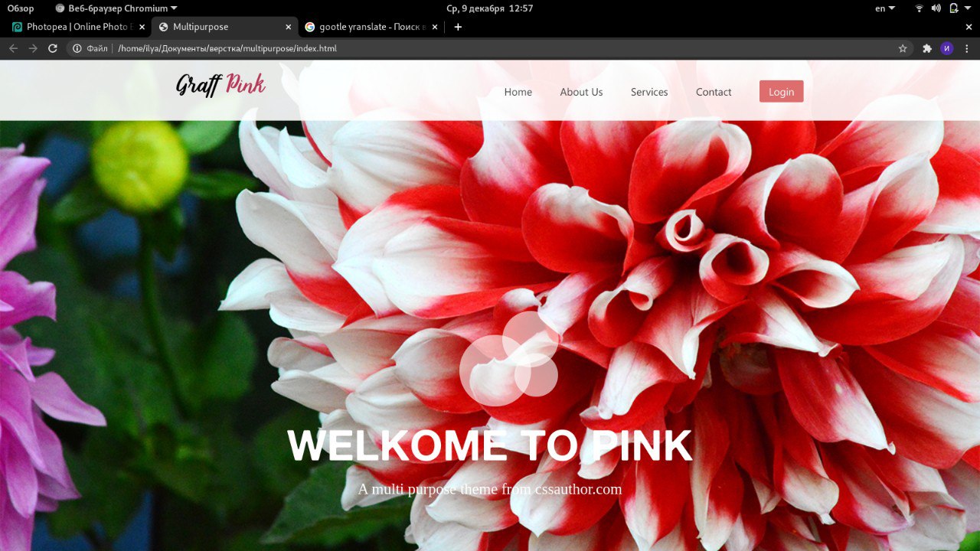Open the Обзор activities overview

coord(21,8)
